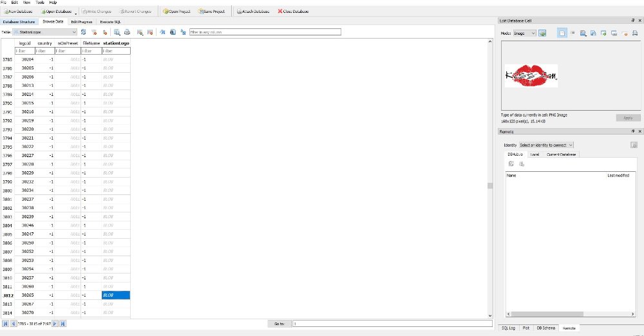Focus the Go to row number field

tap(392, 324)
